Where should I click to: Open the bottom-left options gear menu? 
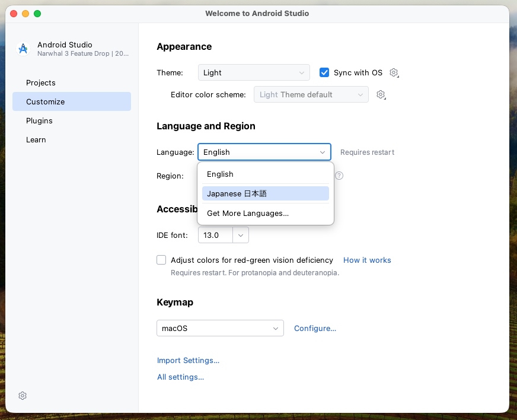[23, 396]
